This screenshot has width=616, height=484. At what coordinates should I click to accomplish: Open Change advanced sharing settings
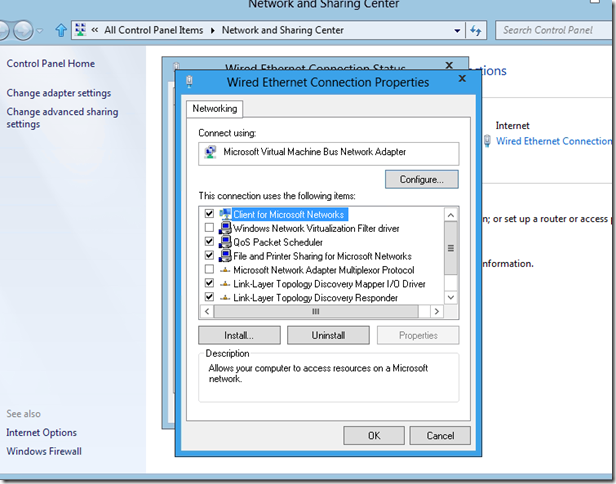tap(62, 118)
